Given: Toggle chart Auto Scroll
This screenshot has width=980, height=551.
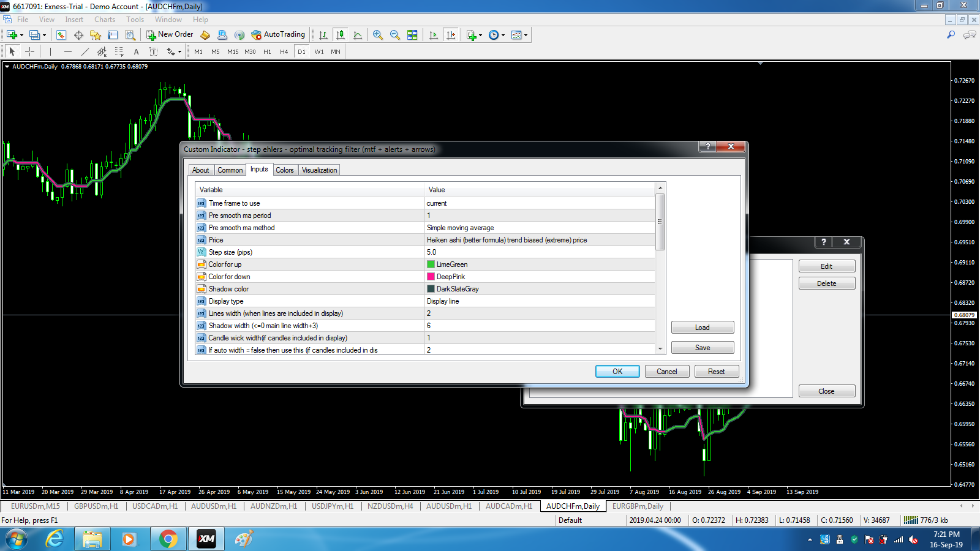Looking at the screenshot, I should [x=434, y=35].
